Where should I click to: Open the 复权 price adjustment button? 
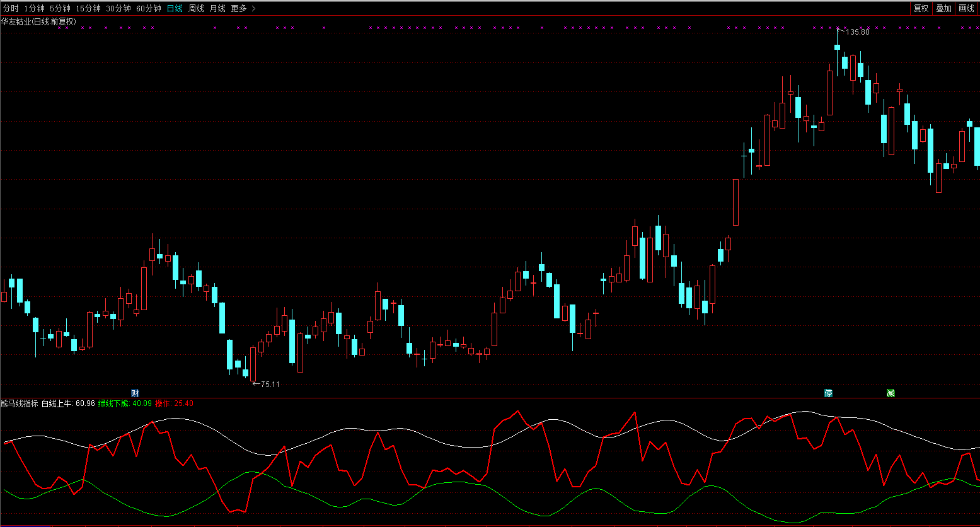(x=921, y=8)
